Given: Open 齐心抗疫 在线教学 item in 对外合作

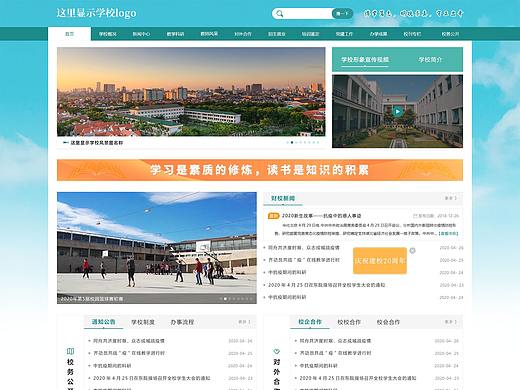Looking at the screenshot, I should click(335, 353).
